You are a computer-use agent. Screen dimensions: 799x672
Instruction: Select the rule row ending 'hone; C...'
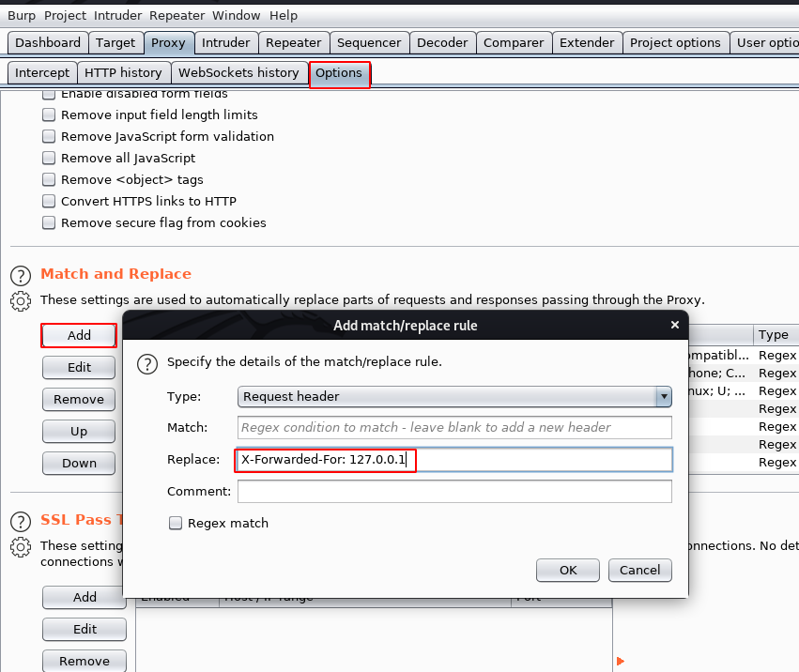pos(744,373)
